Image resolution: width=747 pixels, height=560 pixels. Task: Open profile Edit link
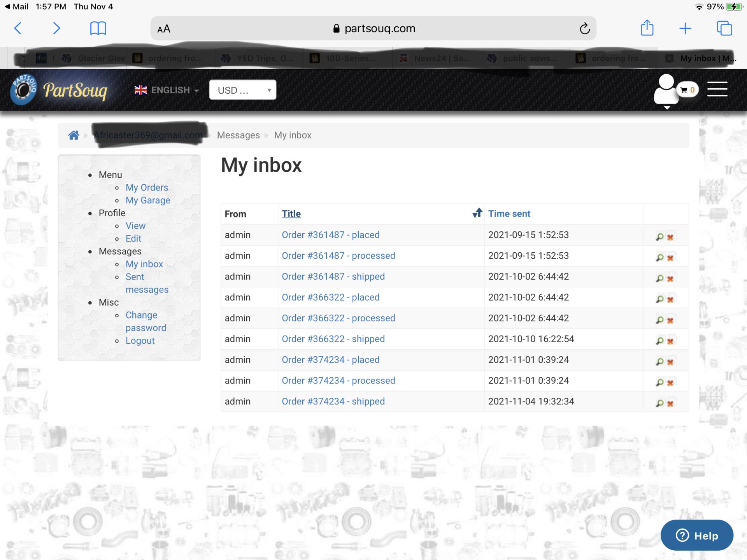(133, 238)
